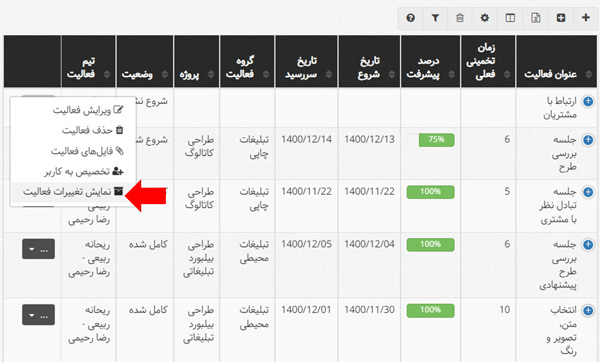This screenshot has width=600, height=362.
Task: Open the help question mark icon
Action: [410, 18]
